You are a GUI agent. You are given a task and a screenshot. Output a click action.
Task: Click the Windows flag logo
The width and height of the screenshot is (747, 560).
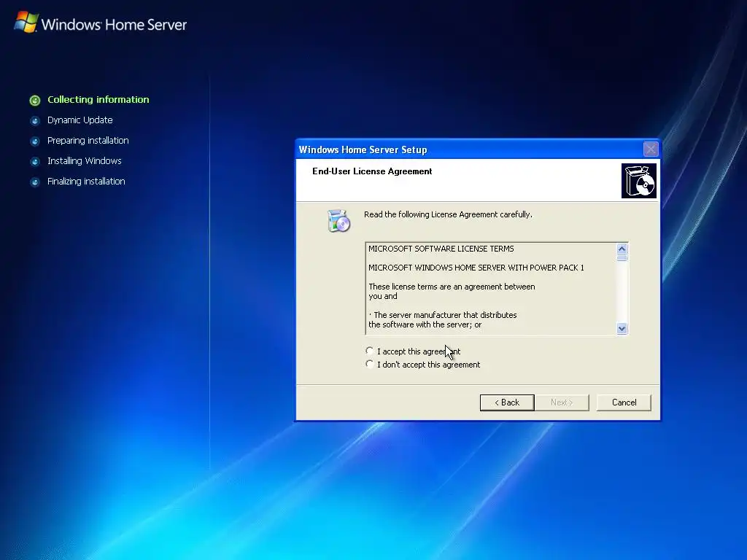point(26,23)
